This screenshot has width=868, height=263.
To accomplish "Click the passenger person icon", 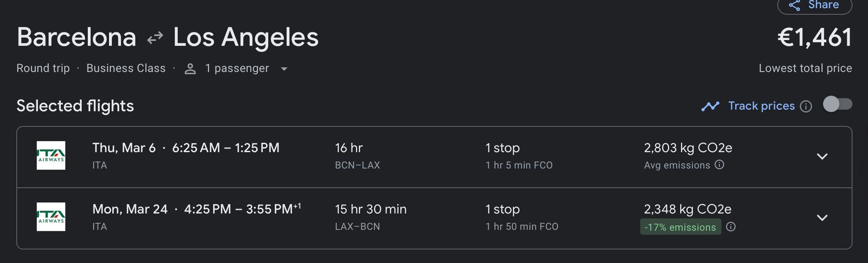I will click(x=190, y=69).
